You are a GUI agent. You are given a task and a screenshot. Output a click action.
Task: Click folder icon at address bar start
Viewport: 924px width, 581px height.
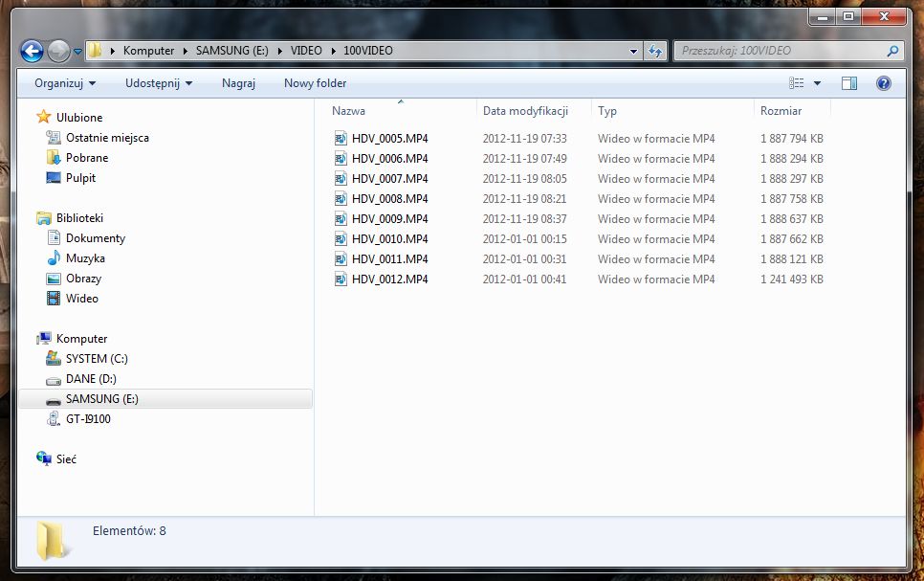[x=95, y=51]
